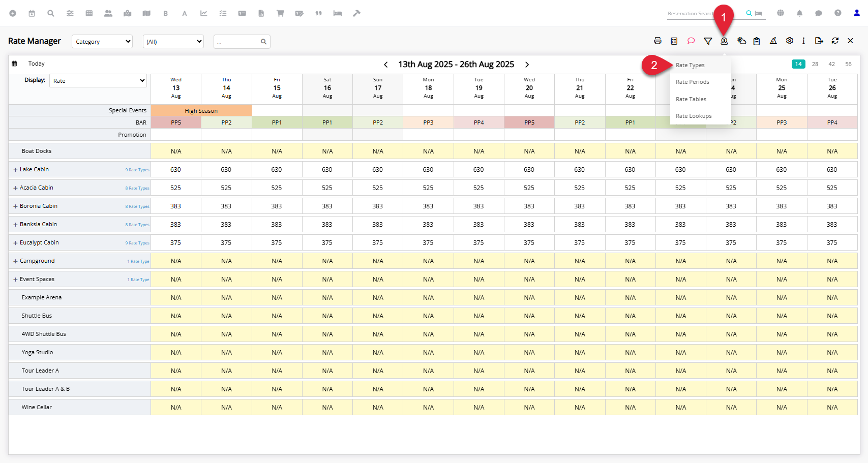This screenshot has width=868, height=463.
Task: Click the notifications bell icon
Action: click(x=799, y=13)
